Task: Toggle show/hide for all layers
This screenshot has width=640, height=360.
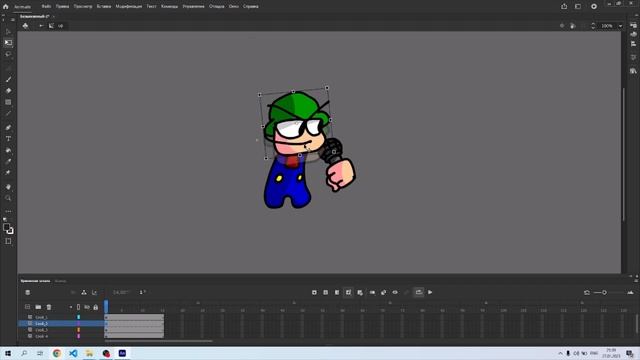Action: point(87,307)
